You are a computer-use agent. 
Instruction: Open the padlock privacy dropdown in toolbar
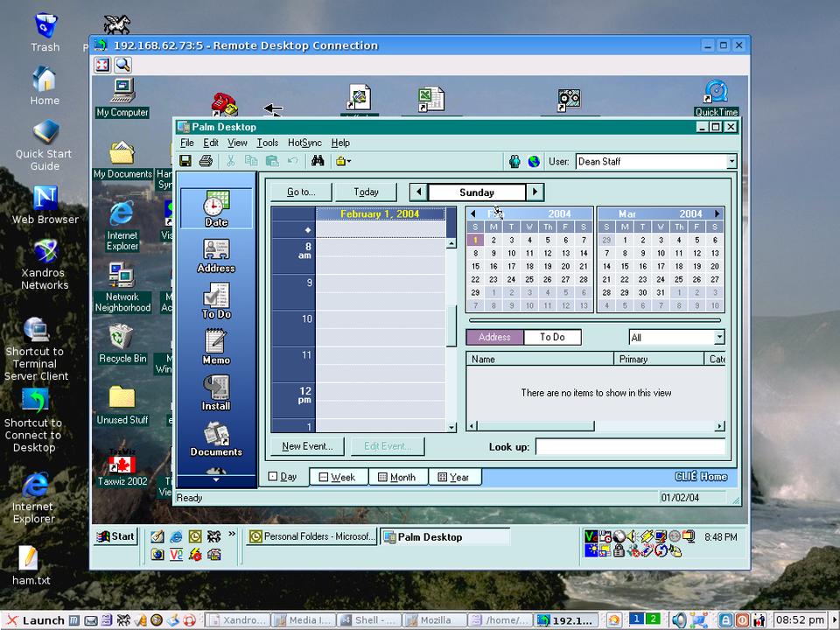(x=344, y=161)
